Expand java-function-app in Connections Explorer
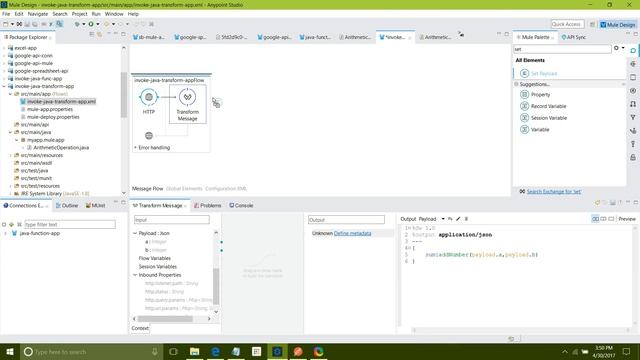This screenshot has height=360, width=640. (x=5, y=233)
